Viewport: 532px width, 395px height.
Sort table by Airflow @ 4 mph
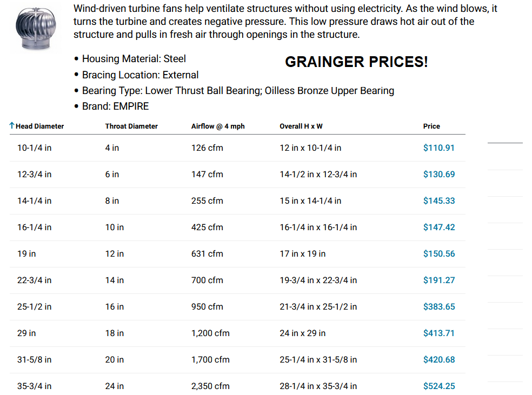pyautogui.click(x=218, y=126)
